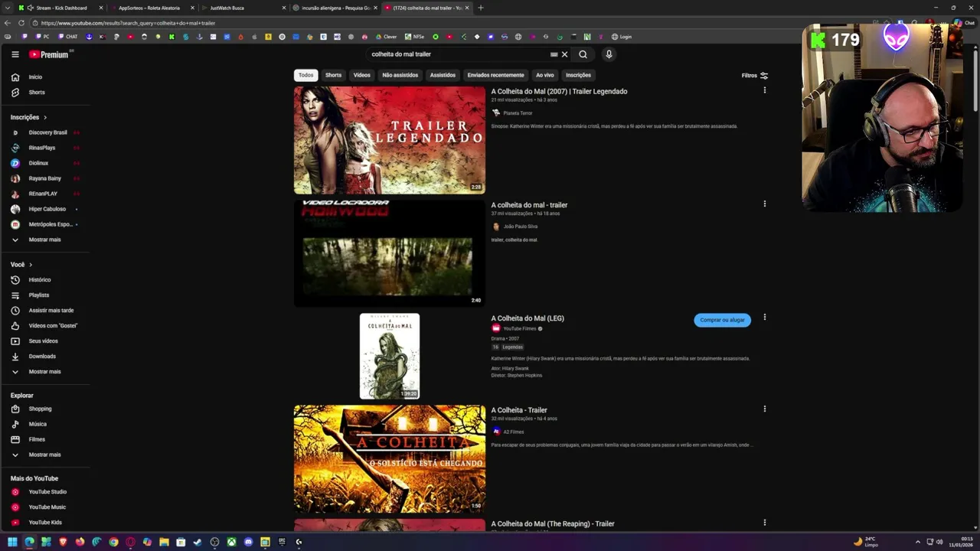Select the Todos filter chip

(x=305, y=75)
